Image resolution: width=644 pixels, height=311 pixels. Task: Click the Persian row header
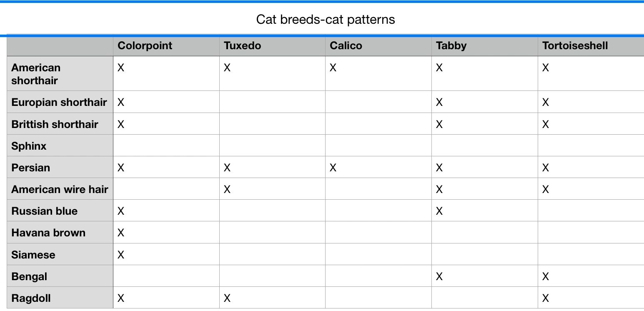[x=31, y=168]
